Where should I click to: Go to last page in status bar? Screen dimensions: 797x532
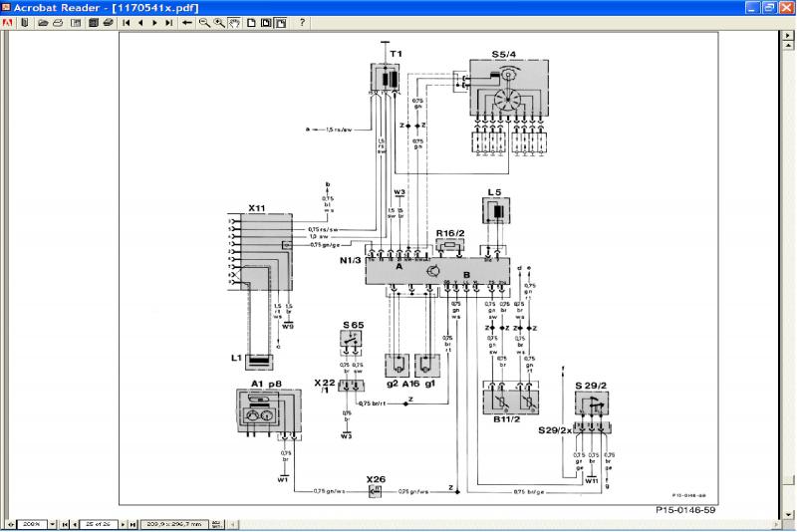133,524
